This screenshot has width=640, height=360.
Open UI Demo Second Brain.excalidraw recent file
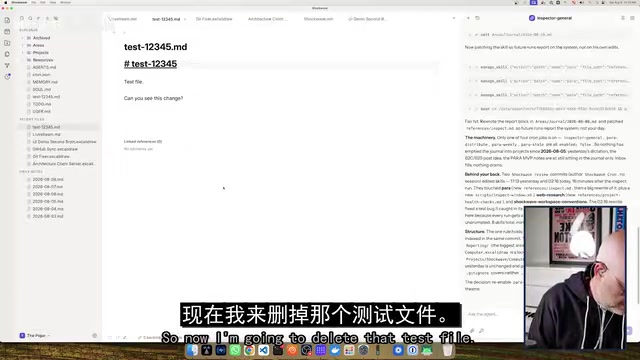click(x=64, y=142)
